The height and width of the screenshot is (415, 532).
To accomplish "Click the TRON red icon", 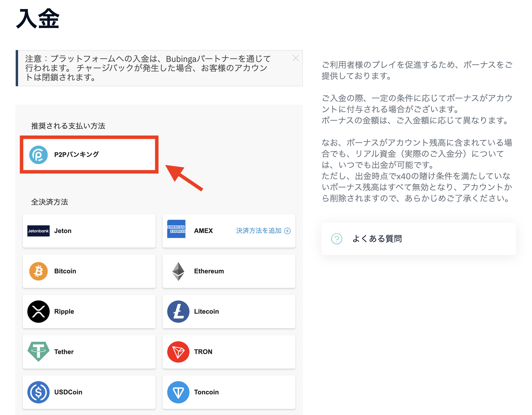I will 178,352.
